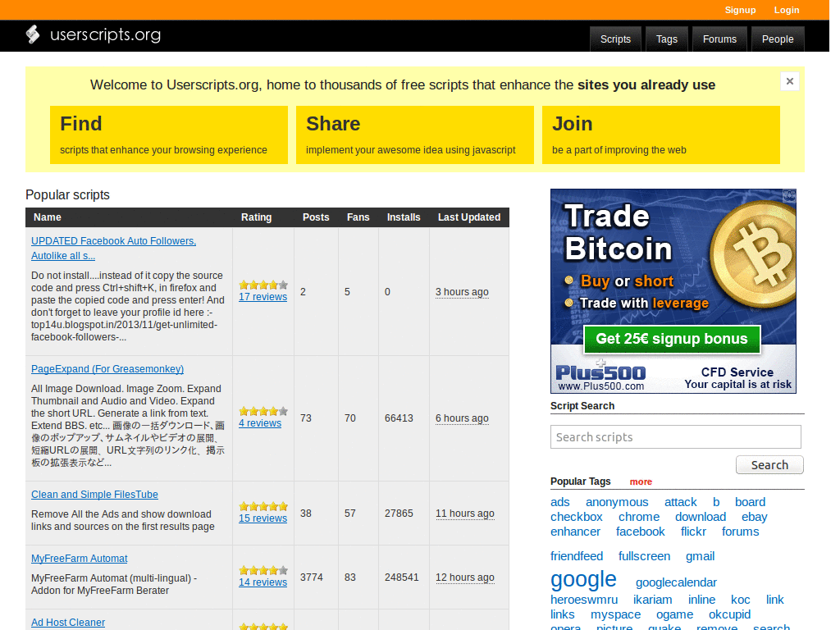Open the Join panel
This screenshot has height=630, width=840.
[x=661, y=135]
